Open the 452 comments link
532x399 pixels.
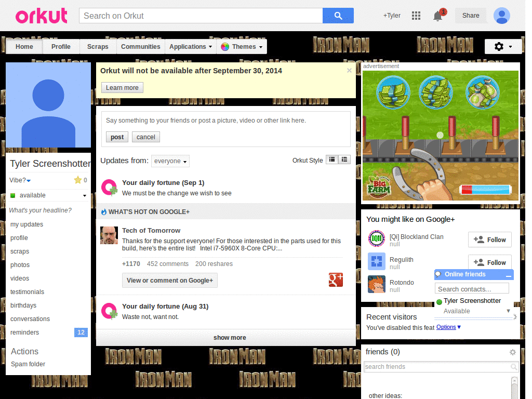[168, 263]
